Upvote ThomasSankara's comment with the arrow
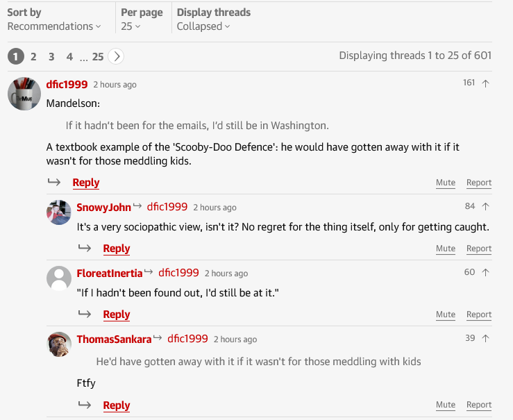 pos(485,338)
